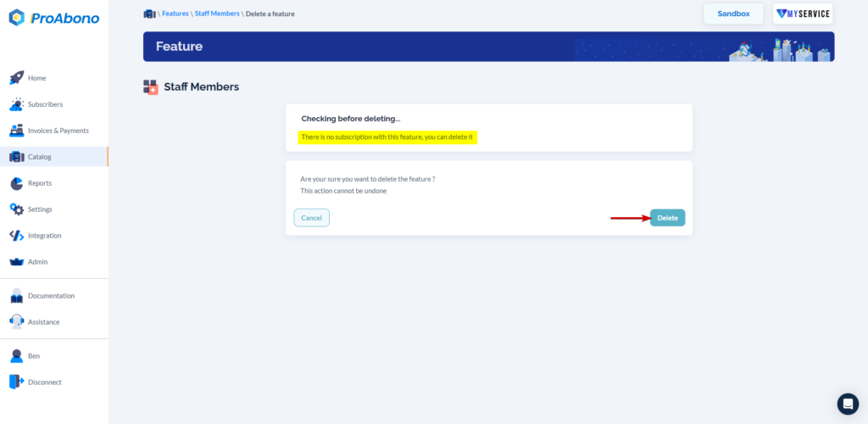Click the 'Feature' banner title

[180, 47]
